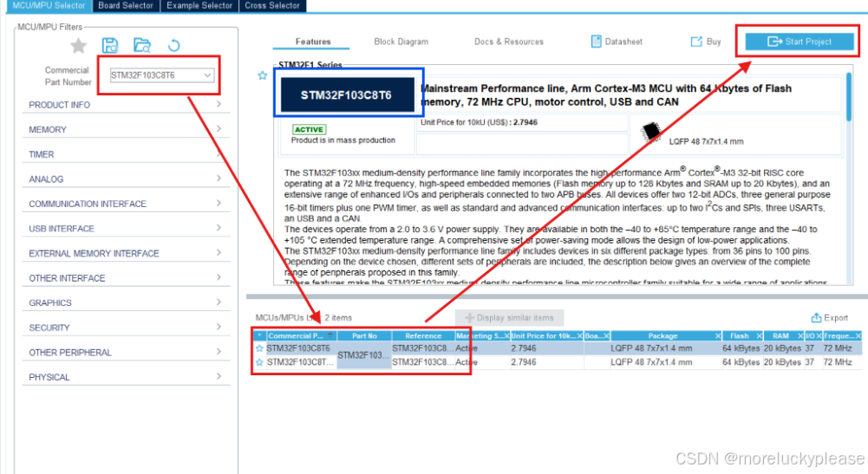Sort by the Reference column header
Viewport: 868px width, 474px height.
click(423, 335)
